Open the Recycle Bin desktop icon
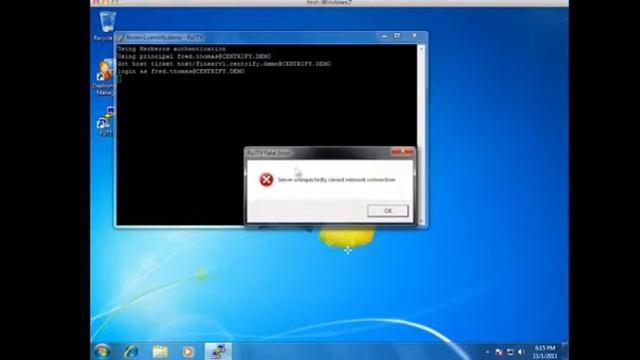The width and height of the screenshot is (640, 360). pyautogui.click(x=106, y=26)
